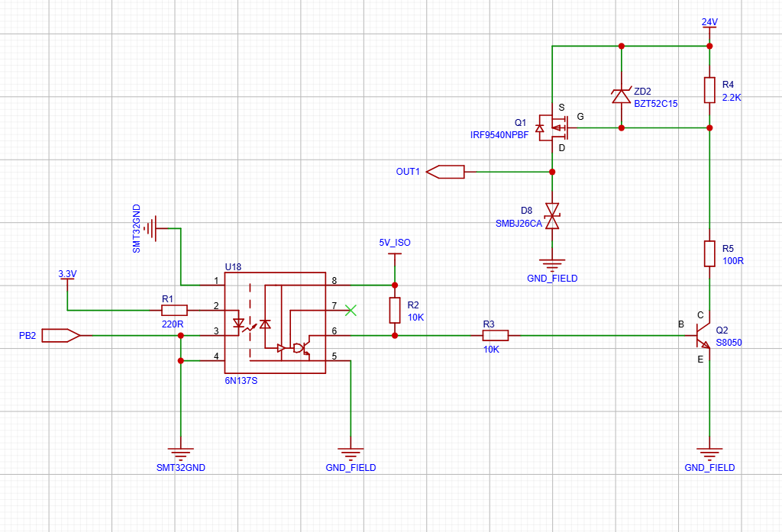Click the R3 10K resistor symbol

pyautogui.click(x=495, y=335)
